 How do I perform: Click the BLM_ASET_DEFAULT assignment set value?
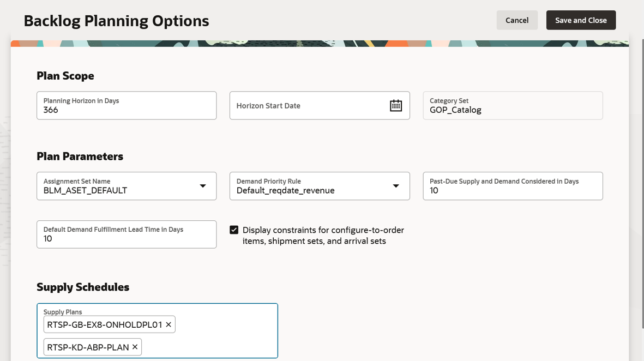(85, 191)
